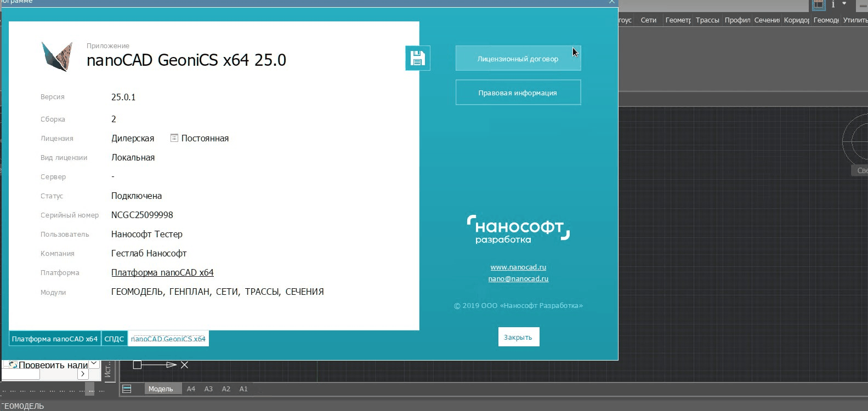The height and width of the screenshot is (411, 868).
Task: Click Правовая информация button
Action: 518,93
